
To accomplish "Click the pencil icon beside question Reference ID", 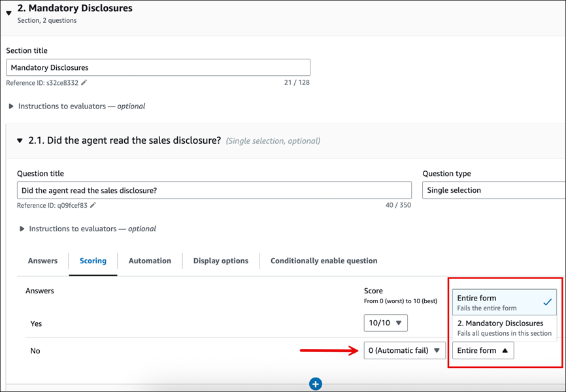I will coord(93,205).
